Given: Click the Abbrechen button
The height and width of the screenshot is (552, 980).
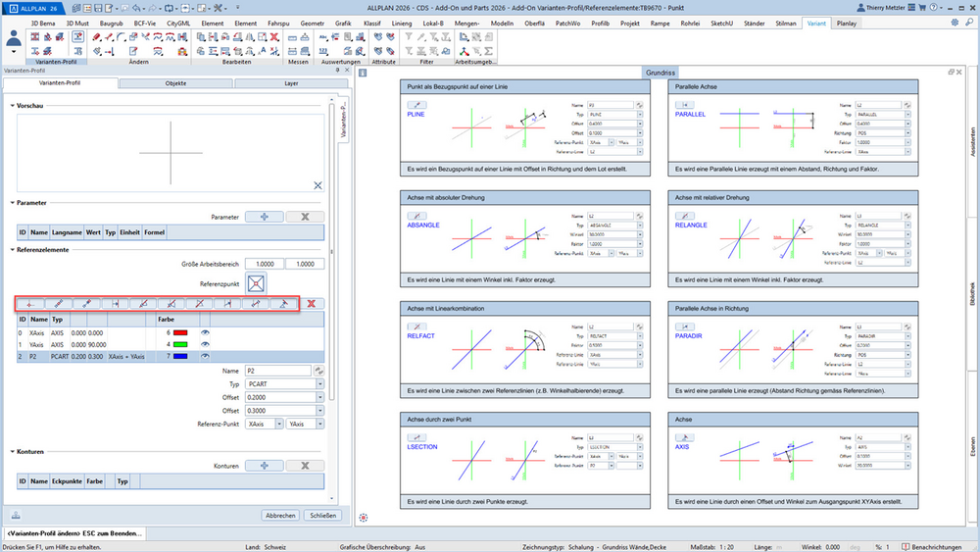Looking at the screenshot, I should 280,516.
